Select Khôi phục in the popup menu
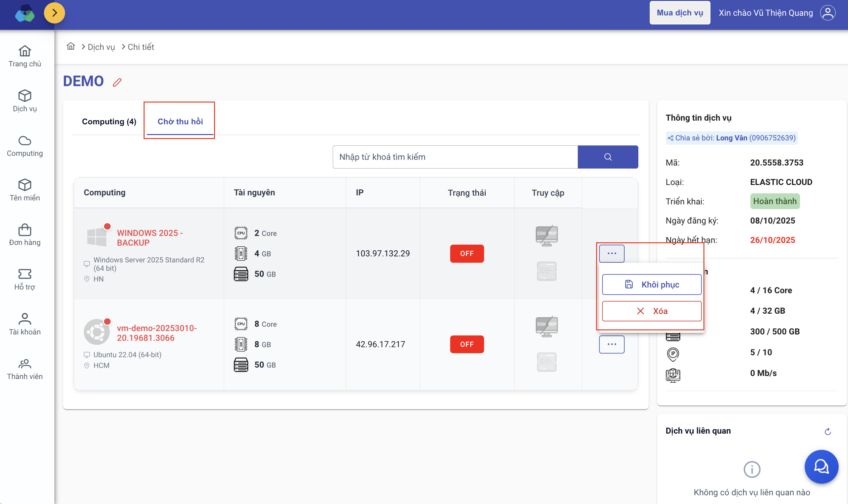This screenshot has width=848, height=504. pos(651,285)
